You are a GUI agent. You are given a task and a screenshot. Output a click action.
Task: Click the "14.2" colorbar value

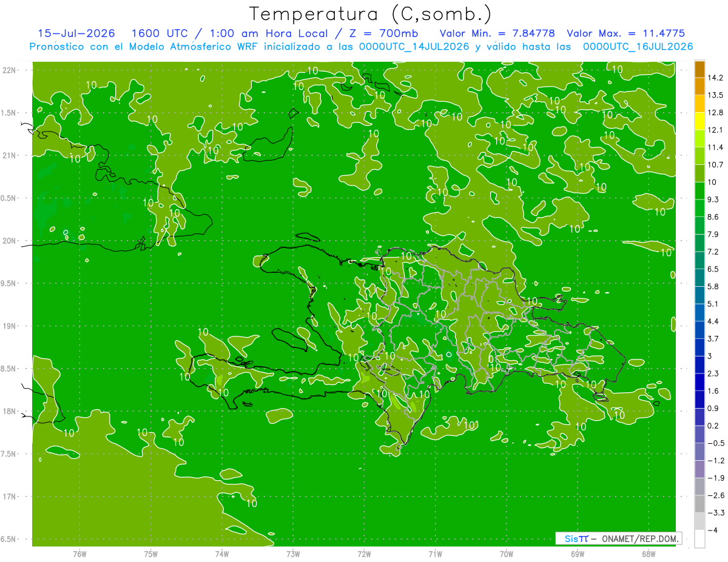coord(715,78)
